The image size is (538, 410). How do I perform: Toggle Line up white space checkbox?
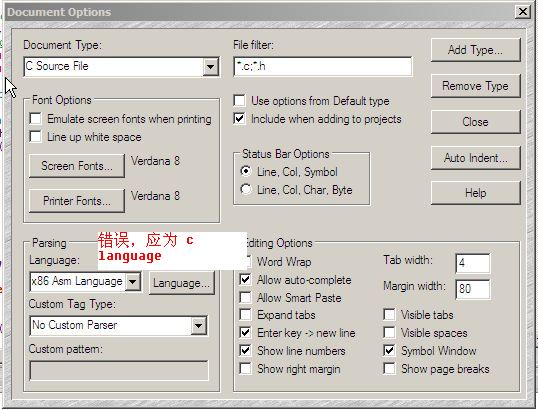click(35, 137)
